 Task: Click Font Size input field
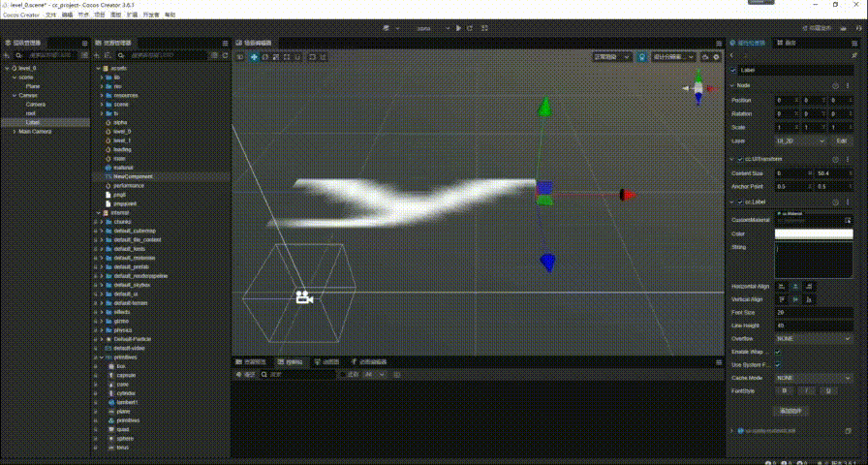pos(814,313)
